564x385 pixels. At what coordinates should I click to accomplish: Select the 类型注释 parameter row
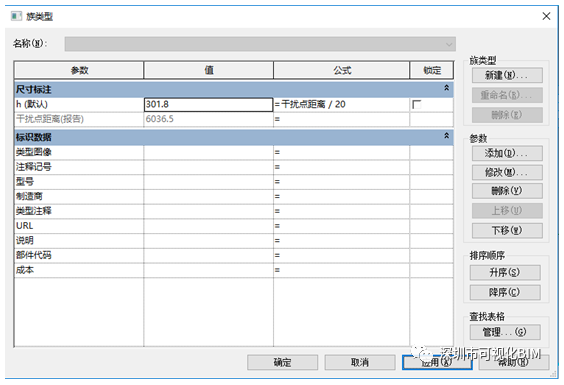[234, 212]
